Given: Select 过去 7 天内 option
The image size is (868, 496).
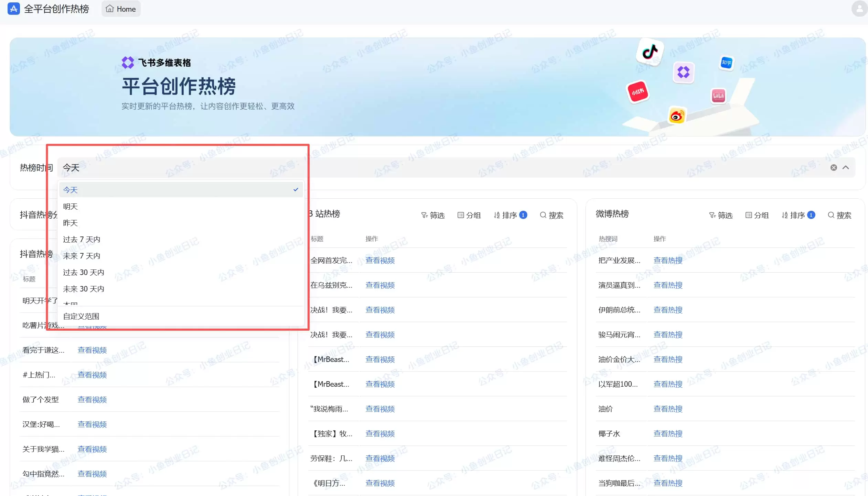Looking at the screenshot, I should (82, 239).
